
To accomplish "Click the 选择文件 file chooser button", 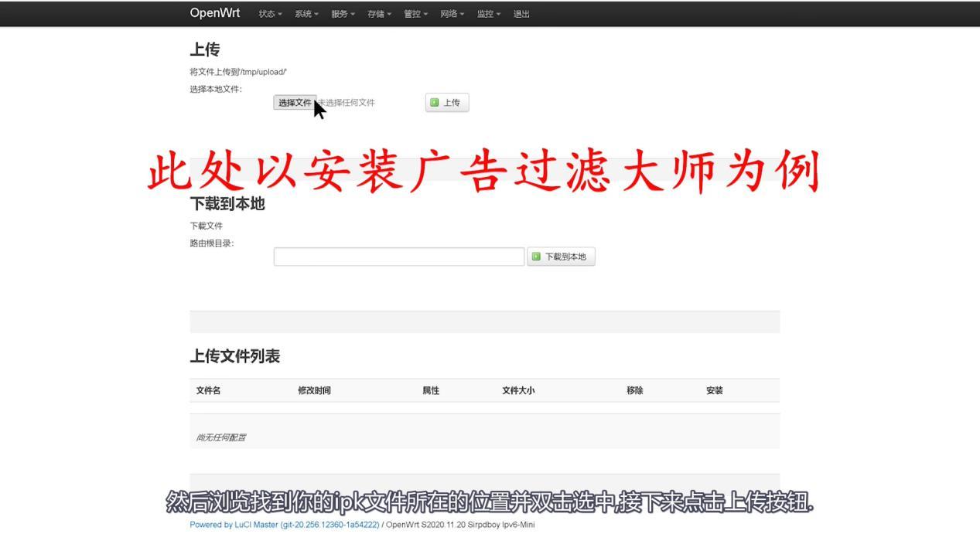I will pos(295,102).
